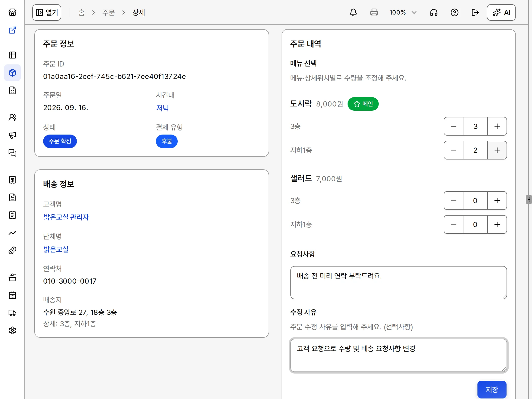Viewport: 532px width, 399px height.
Task: Open the notifications bell
Action: pyautogui.click(x=353, y=12)
